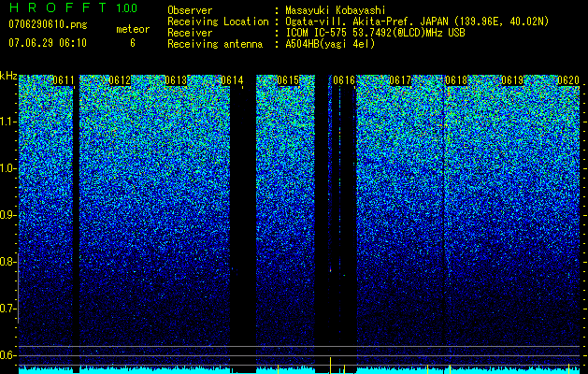Click the antenna A504HB(yagi 4el) text
Viewport: 588px width, 374px height.
330,44
